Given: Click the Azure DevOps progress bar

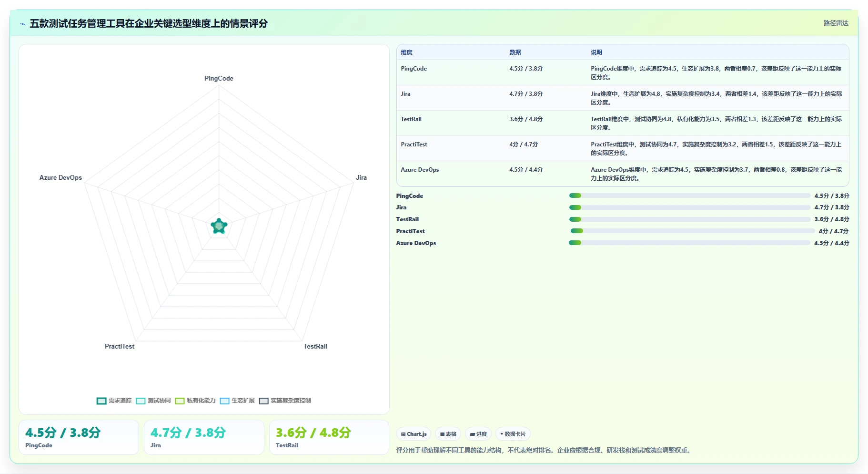Looking at the screenshot, I should click(689, 243).
